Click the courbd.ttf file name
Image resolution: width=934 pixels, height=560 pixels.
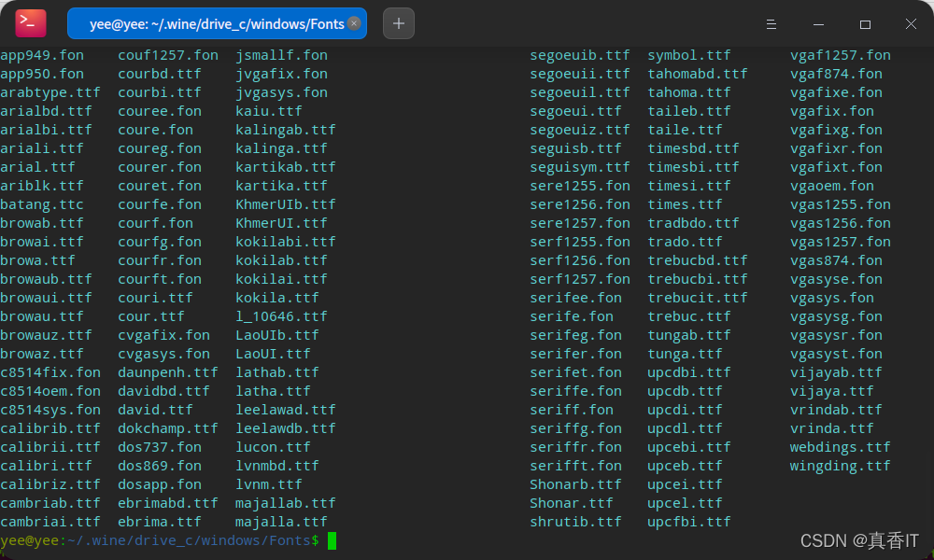(x=160, y=74)
